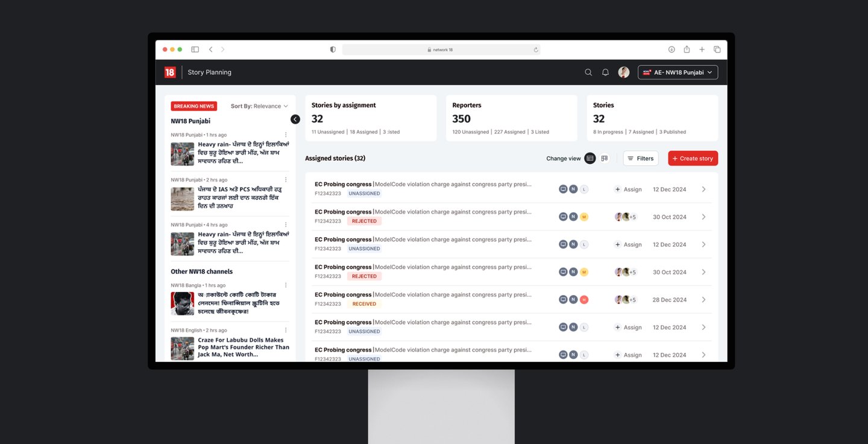
Task: Click the 'Stories by assignment' card title
Action: [344, 105]
